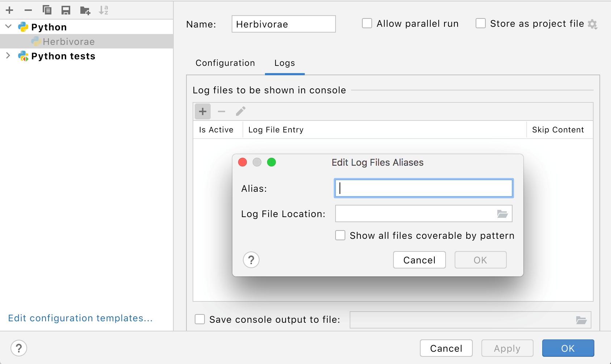Browse for Log File Location folder icon
The height and width of the screenshot is (364, 611).
502,214
